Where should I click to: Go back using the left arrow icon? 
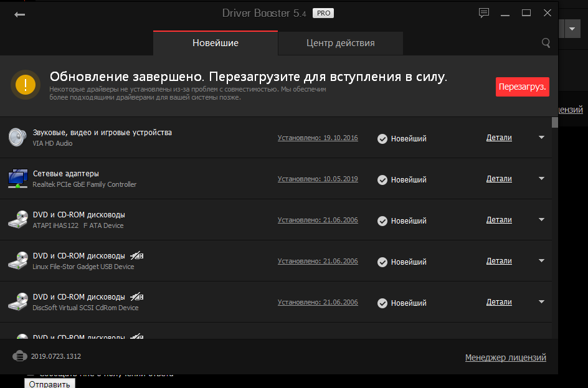pyautogui.click(x=19, y=14)
